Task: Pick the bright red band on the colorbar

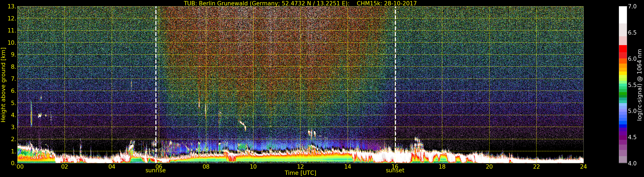Action: coord(623,49)
